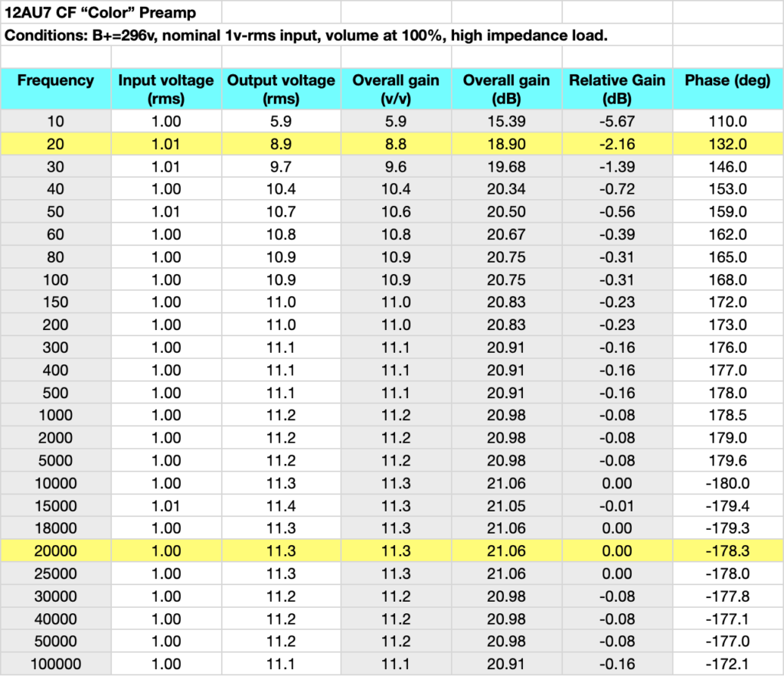
Task: Select phase value 153.0
Action: pos(728,189)
